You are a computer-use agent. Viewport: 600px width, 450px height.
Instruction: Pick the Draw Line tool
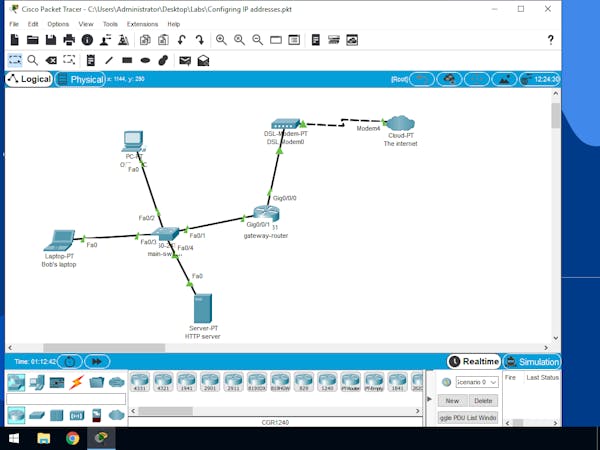(109, 60)
